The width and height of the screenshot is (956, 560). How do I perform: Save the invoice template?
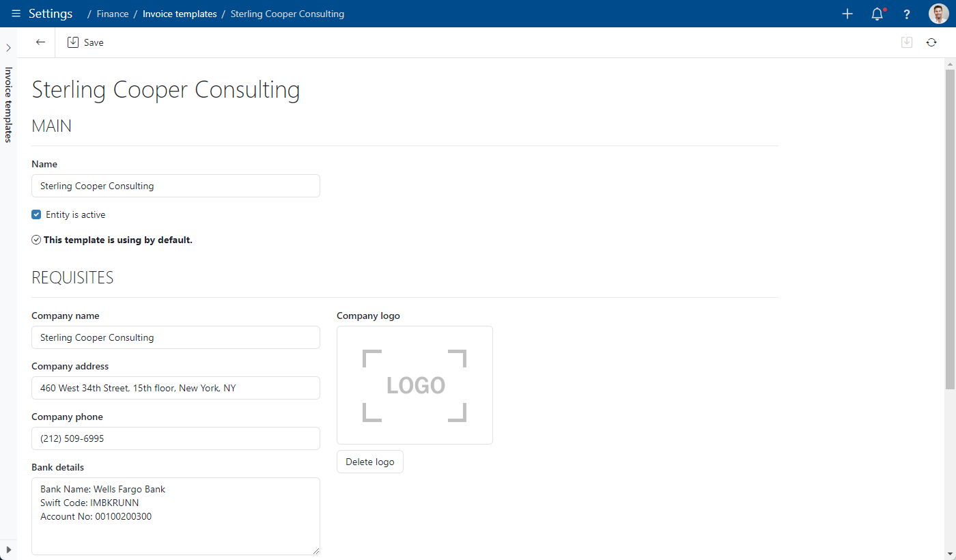[x=85, y=42]
